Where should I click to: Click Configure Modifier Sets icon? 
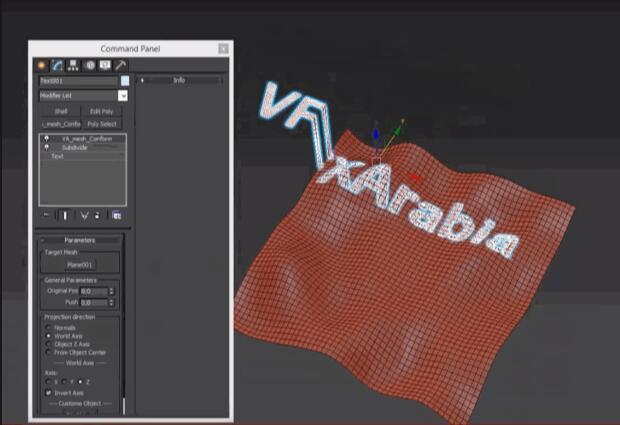[x=117, y=215]
